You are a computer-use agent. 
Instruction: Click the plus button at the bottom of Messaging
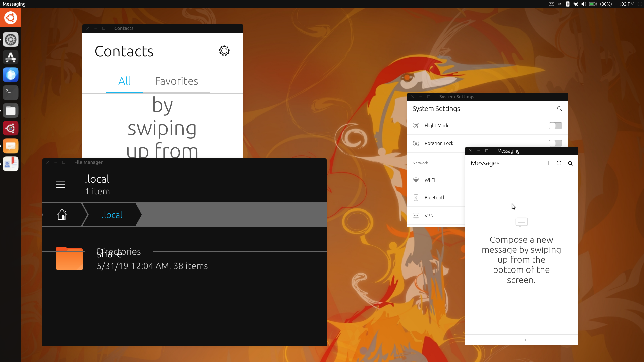pos(525,340)
